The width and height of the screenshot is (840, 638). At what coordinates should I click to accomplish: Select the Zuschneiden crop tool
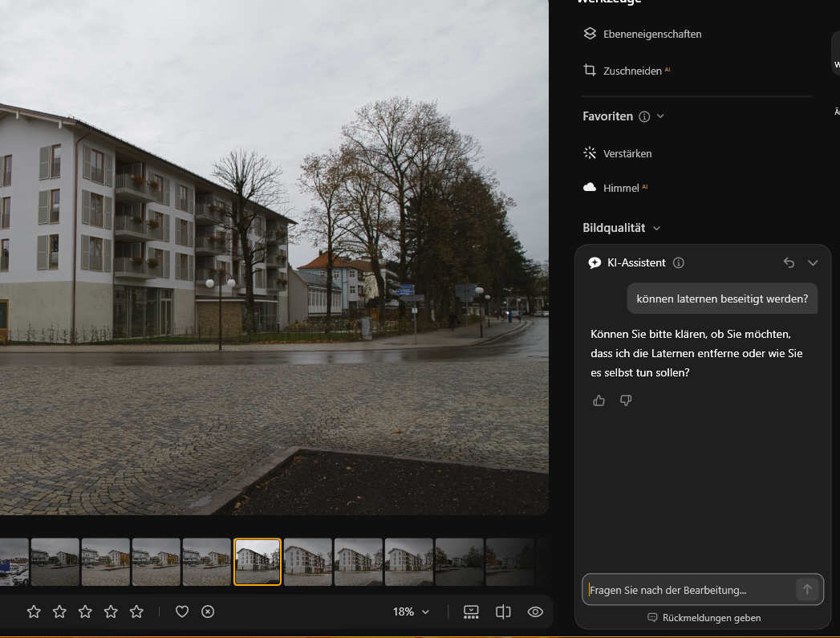tap(627, 71)
